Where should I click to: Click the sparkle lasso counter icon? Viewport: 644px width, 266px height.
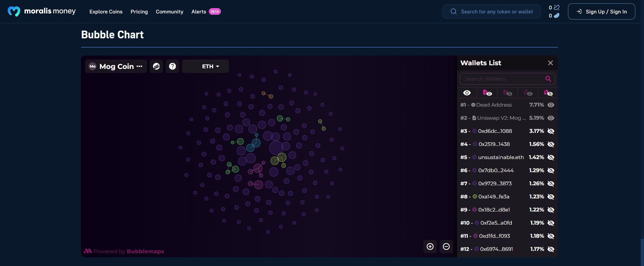point(557,7)
